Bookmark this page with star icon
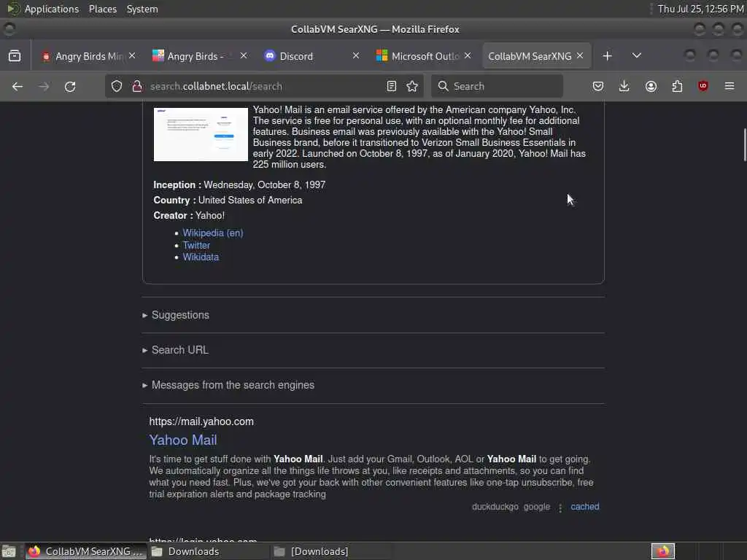The image size is (747, 560). [x=412, y=86]
